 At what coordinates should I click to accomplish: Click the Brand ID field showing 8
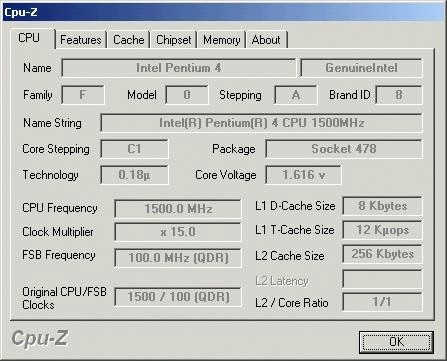pyautogui.click(x=399, y=95)
